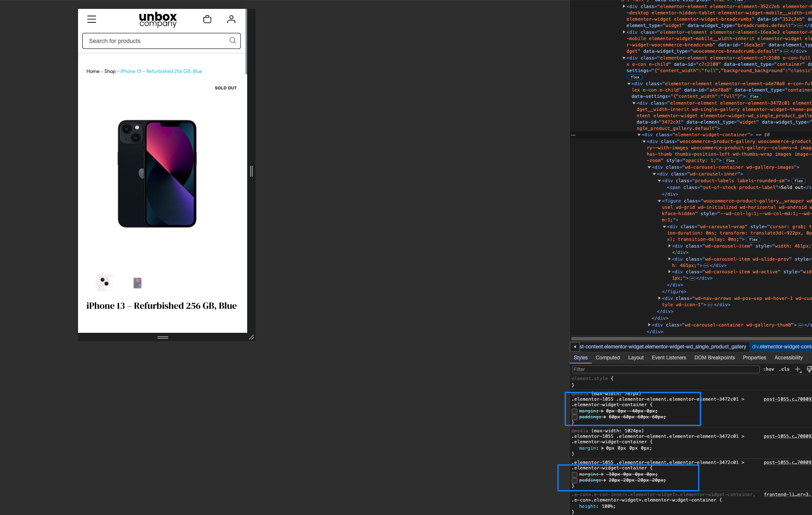The image size is (812, 515).
Task: Open the user account icon
Action: 231,19
